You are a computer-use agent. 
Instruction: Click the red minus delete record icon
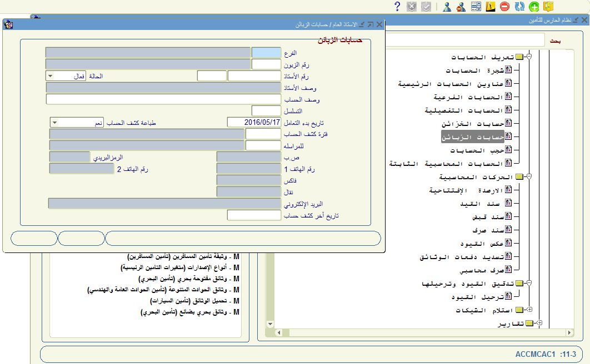[x=504, y=7]
